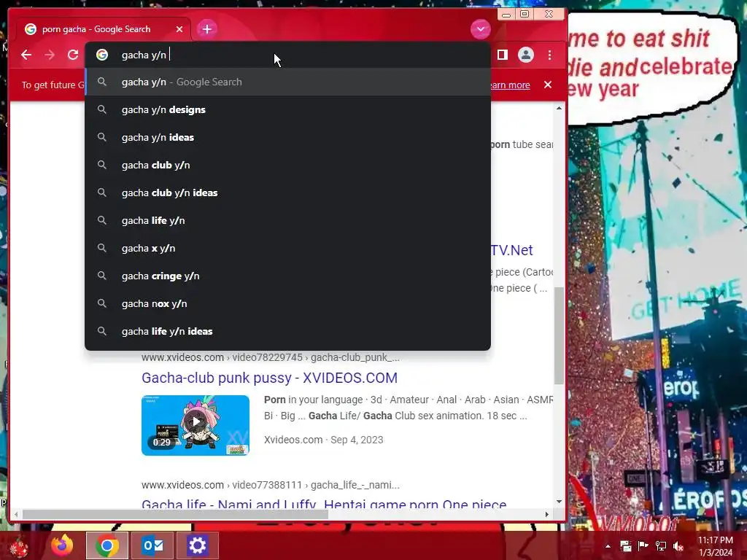Select the 'gacha life y/n' suggestion
Screen dimensions: 747x560
click(x=287, y=220)
